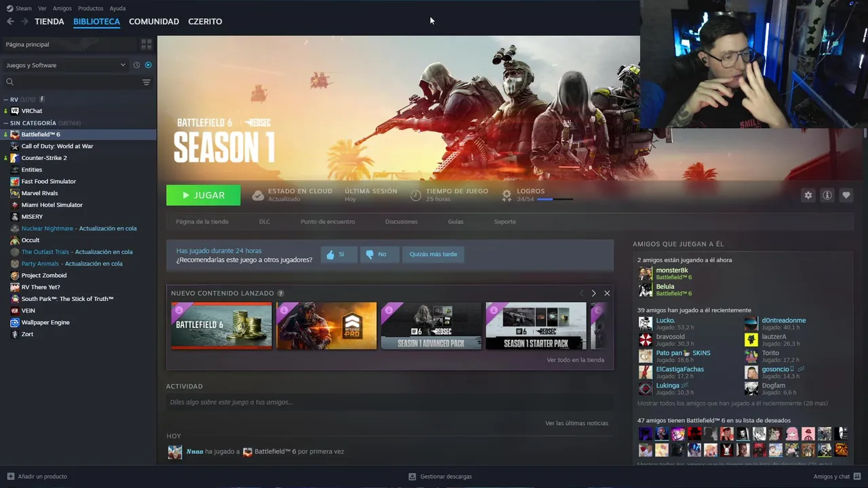
Task: Open the CZERITO profile tab
Action: (x=205, y=22)
